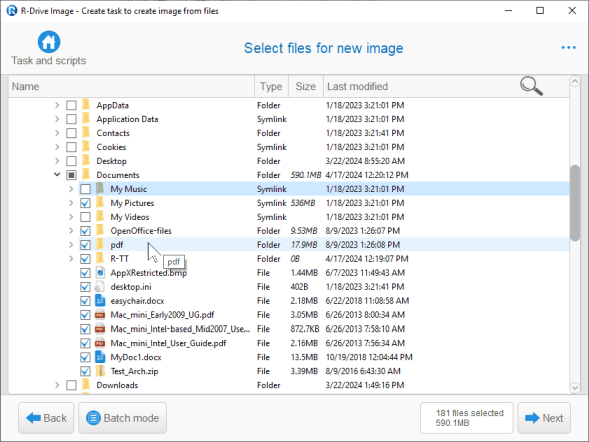Expand the Contacts folder
The height and width of the screenshot is (442, 589).
click(57, 133)
